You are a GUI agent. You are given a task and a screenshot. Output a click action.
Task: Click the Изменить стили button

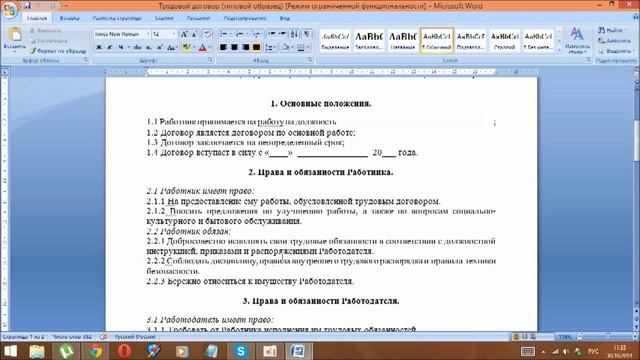(577, 41)
